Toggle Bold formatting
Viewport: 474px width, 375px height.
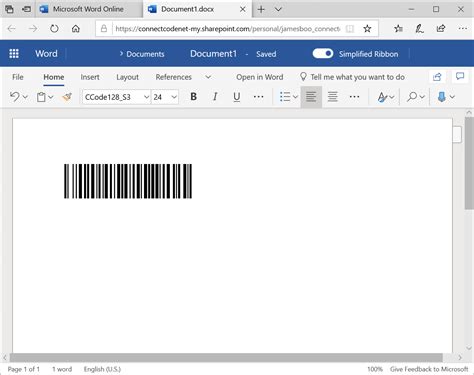tap(193, 97)
